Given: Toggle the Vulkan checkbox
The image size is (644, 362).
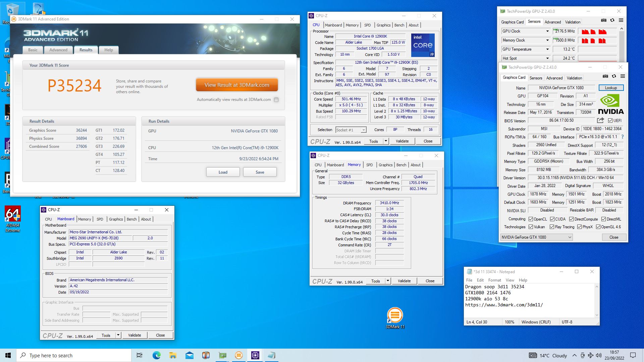Looking at the screenshot, I should [531, 227].
